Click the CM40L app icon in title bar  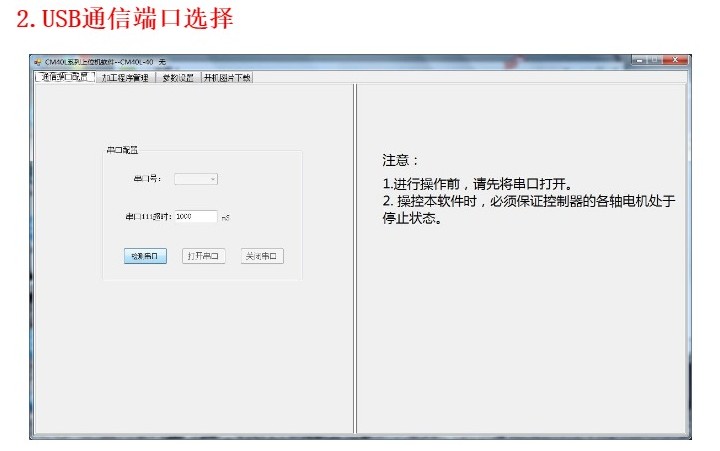(x=37, y=63)
